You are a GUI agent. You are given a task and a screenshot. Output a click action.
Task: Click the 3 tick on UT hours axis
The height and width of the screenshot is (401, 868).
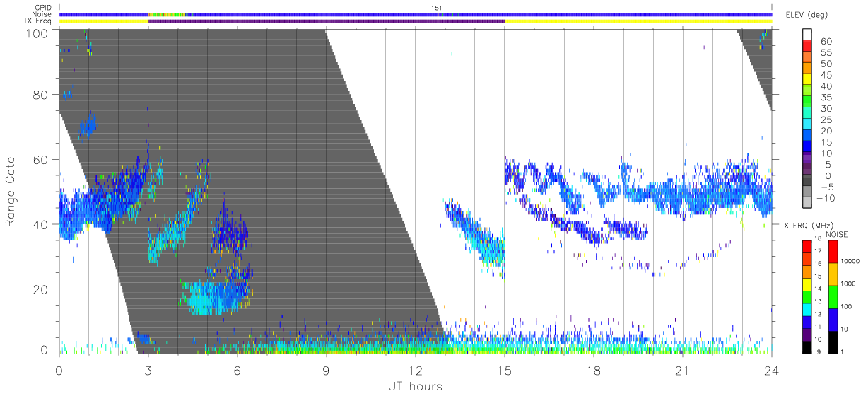[x=148, y=370]
